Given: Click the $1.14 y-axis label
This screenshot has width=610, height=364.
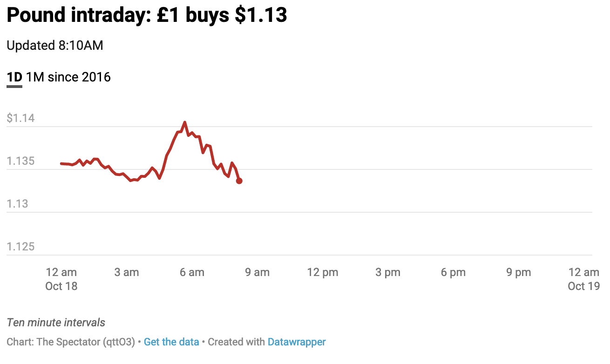Looking at the screenshot, I should [x=21, y=118].
